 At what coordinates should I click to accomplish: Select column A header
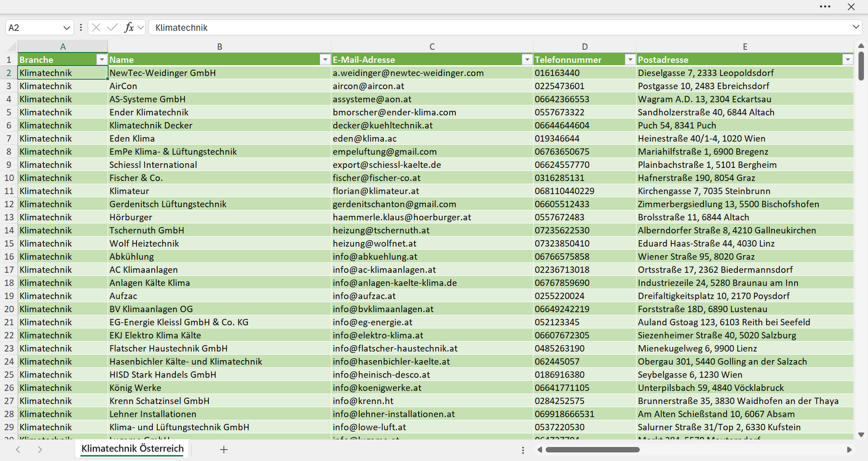pos(63,47)
